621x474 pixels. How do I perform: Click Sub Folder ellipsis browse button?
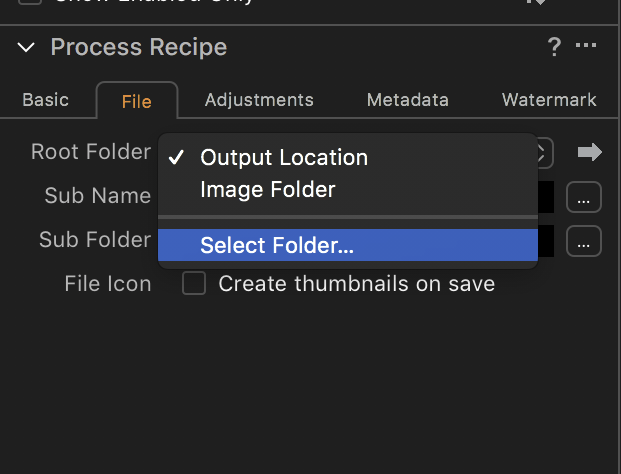tap(584, 241)
